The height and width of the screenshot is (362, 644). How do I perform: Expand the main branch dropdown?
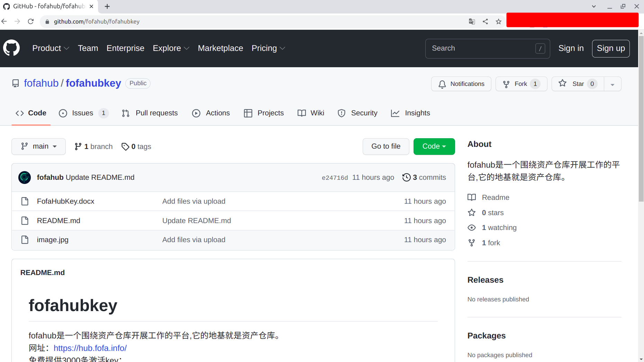coord(38,146)
